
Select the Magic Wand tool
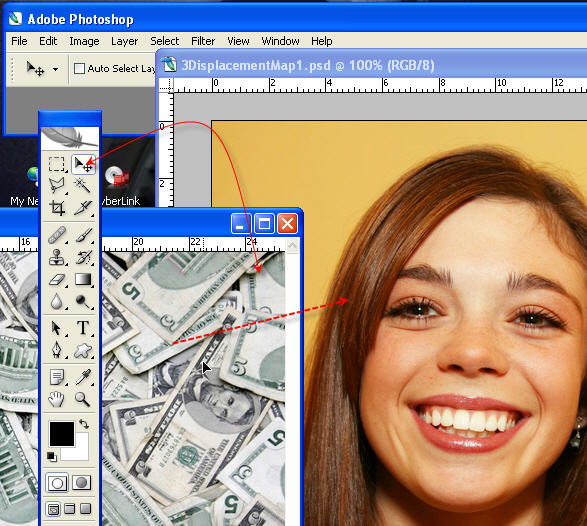coord(83,185)
